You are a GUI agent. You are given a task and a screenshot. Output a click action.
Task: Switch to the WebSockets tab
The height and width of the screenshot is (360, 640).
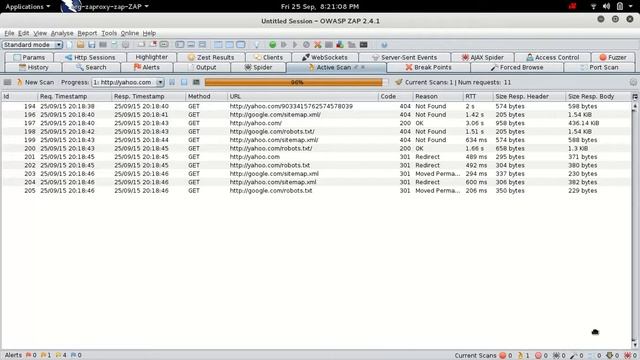click(x=324, y=57)
